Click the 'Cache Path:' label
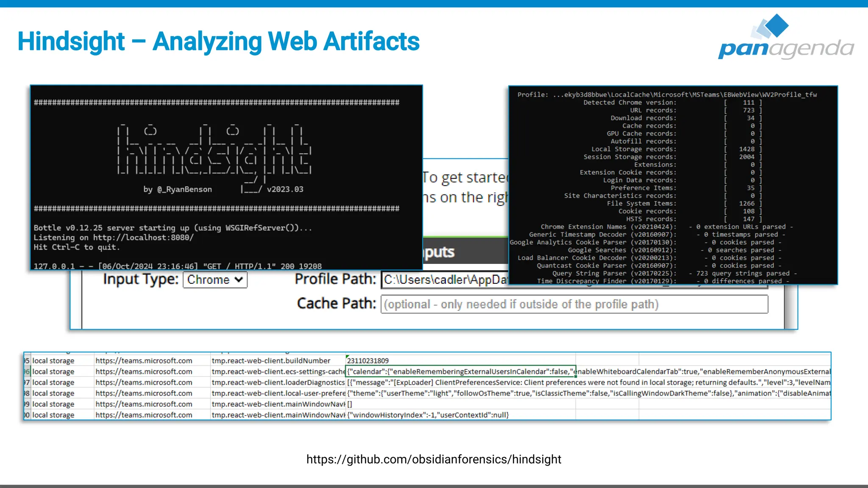 [x=337, y=303]
